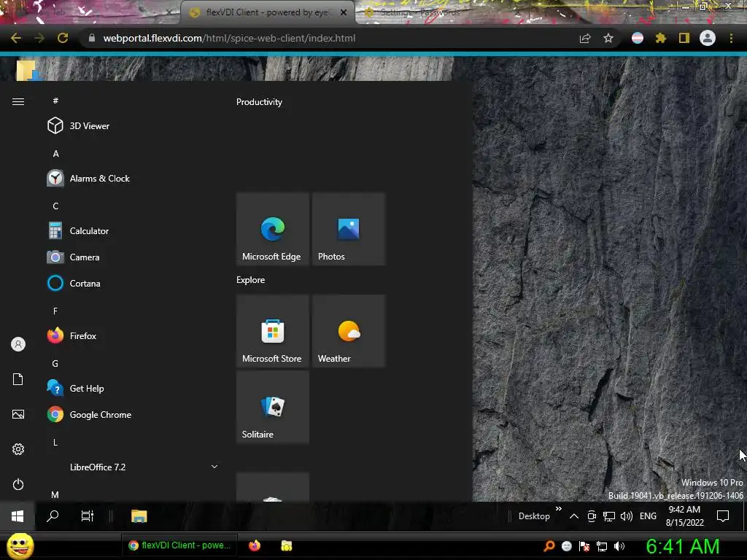Go back in Chrome
The height and width of the screenshot is (560, 747).
(16, 38)
